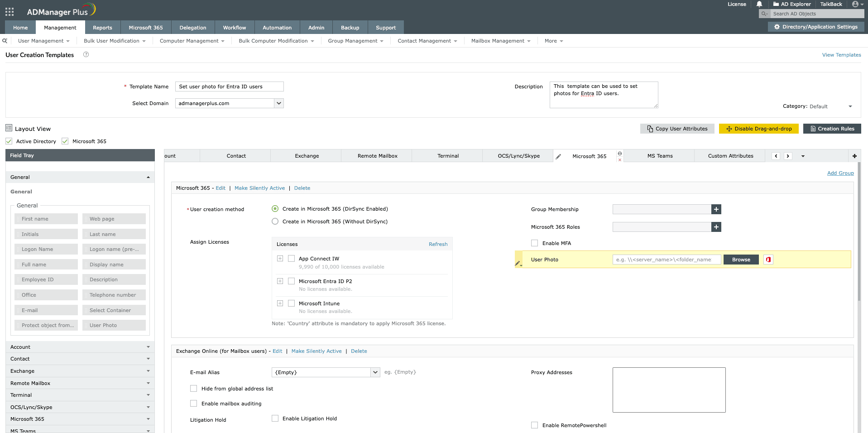Select Create in Microsoft 365 (Without DirSync)
Viewport: 868px width, 433px height.
pyautogui.click(x=275, y=221)
